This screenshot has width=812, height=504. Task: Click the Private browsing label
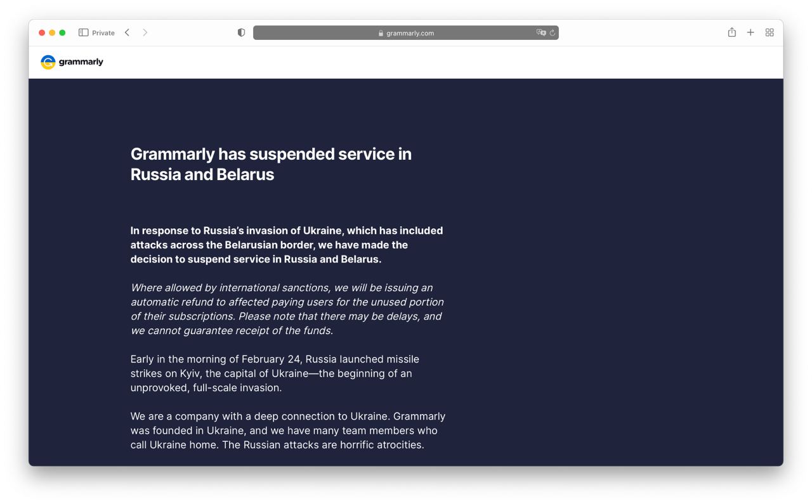coord(103,33)
